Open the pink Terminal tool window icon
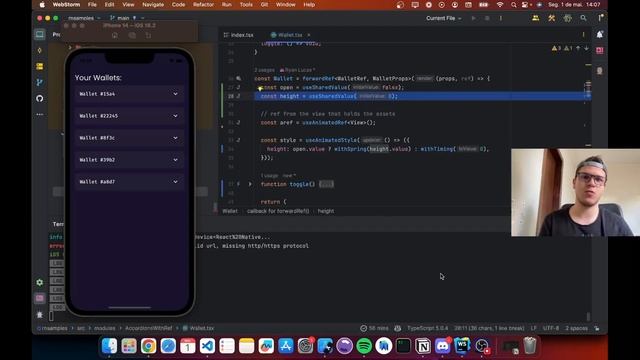This screenshot has width=640, height=360. pos(40,298)
